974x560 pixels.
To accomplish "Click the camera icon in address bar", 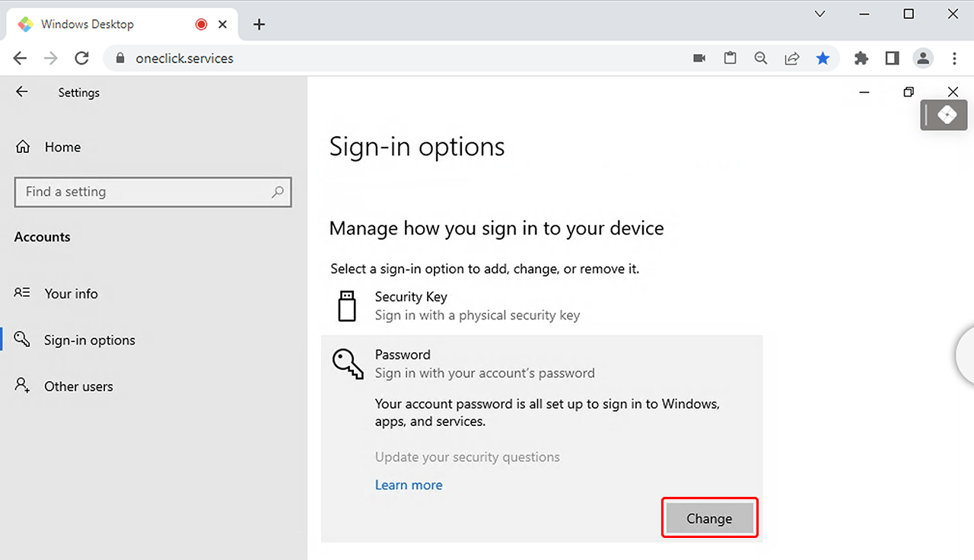I will click(699, 59).
